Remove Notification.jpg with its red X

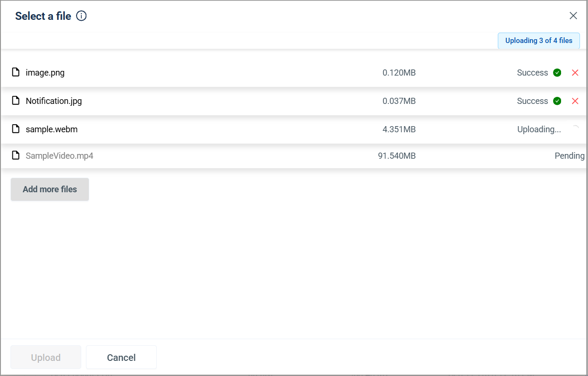click(575, 101)
